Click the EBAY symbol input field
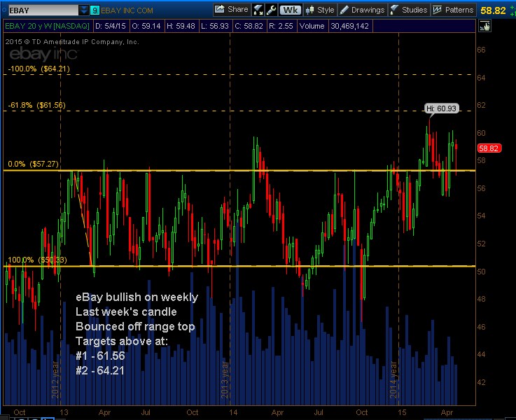This screenshot has height=420, width=516. click(43, 10)
